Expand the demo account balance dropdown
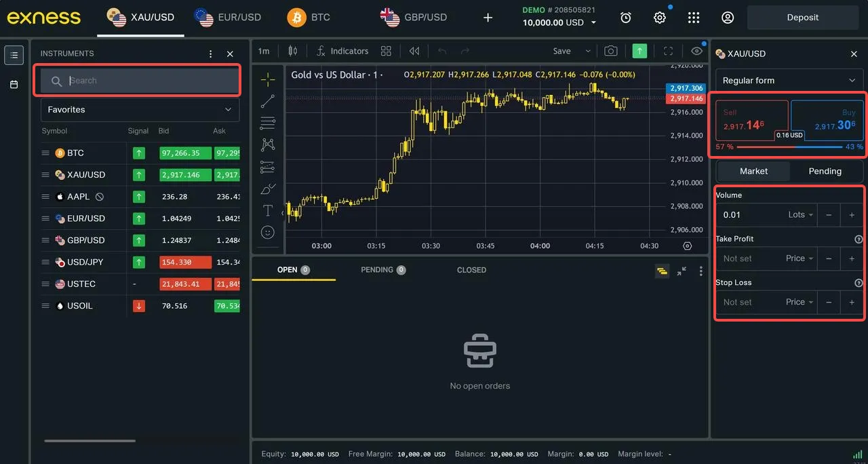Image resolution: width=868 pixels, height=464 pixels. coord(594,22)
